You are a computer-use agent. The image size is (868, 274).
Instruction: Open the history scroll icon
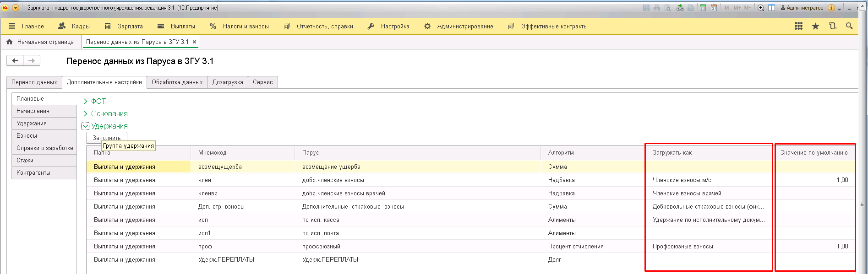point(832,26)
